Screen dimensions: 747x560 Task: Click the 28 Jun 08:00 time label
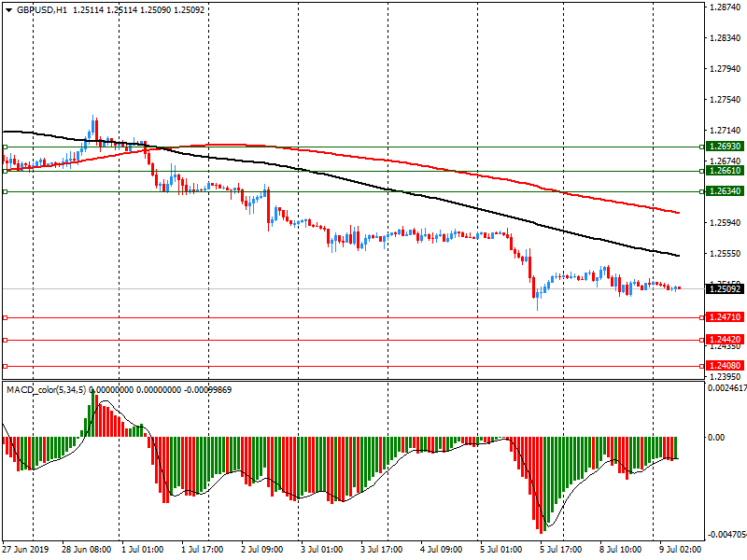coord(86,549)
